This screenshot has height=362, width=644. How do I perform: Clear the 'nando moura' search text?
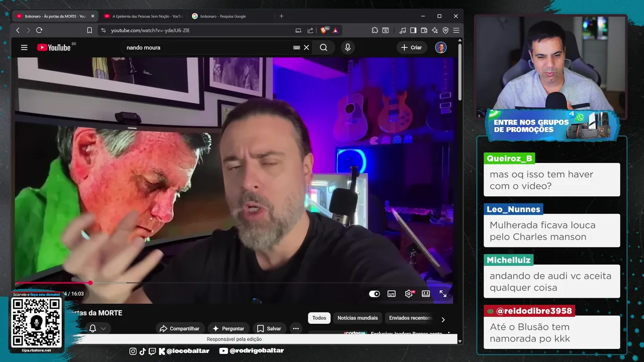click(x=306, y=47)
